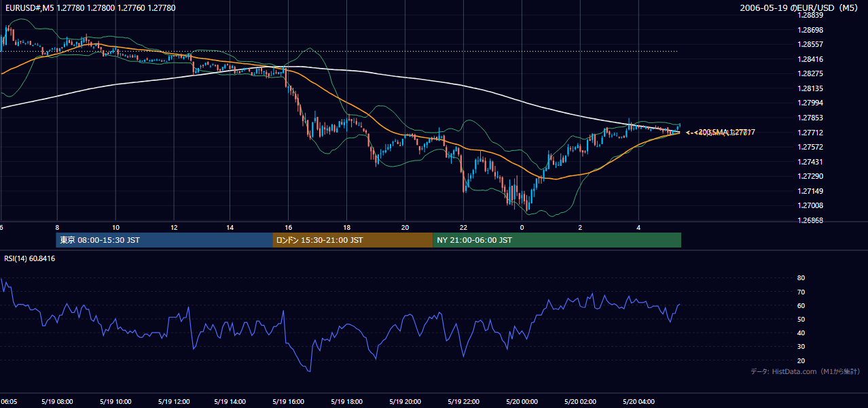Click the bottom date label 5/19 14:00
The width and height of the screenshot is (868, 408).
click(x=230, y=402)
